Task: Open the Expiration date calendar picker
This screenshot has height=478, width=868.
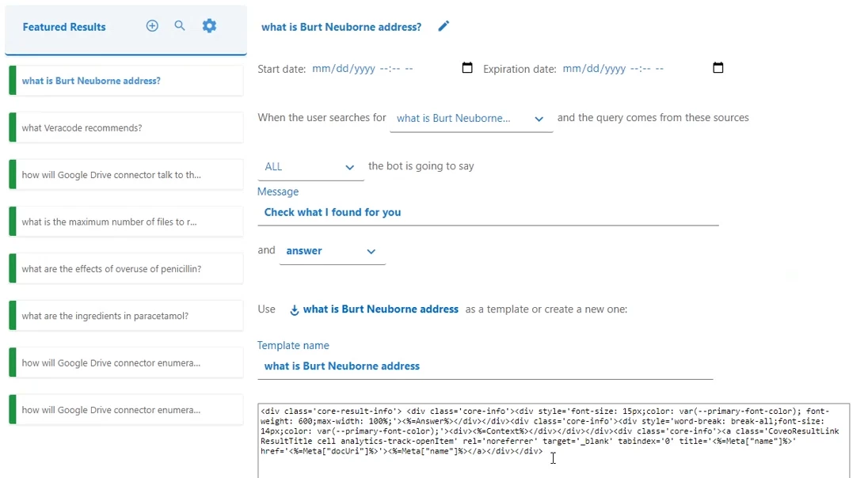Action: tap(718, 68)
